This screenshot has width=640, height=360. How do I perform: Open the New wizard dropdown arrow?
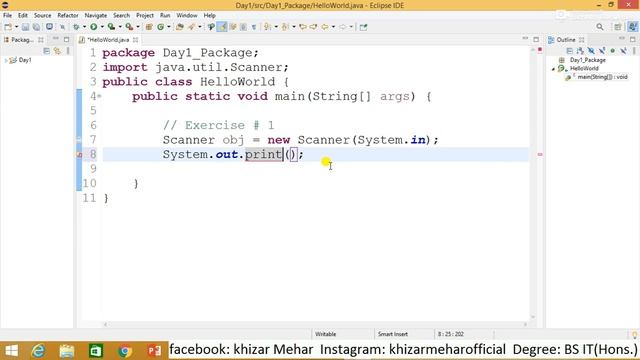point(16,27)
